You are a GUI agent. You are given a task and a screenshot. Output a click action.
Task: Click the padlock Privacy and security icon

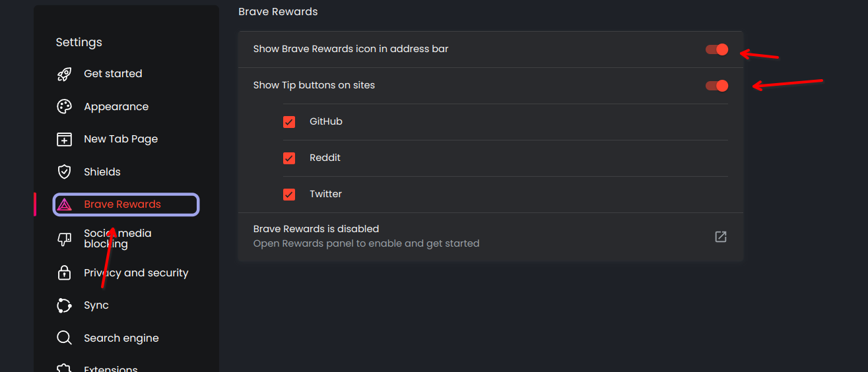pyautogui.click(x=64, y=273)
